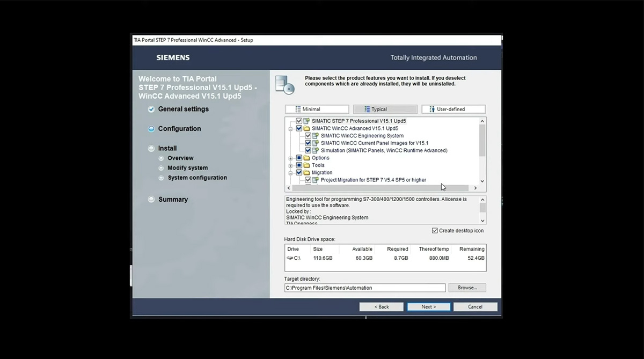Expand the Options tree node

(291, 158)
